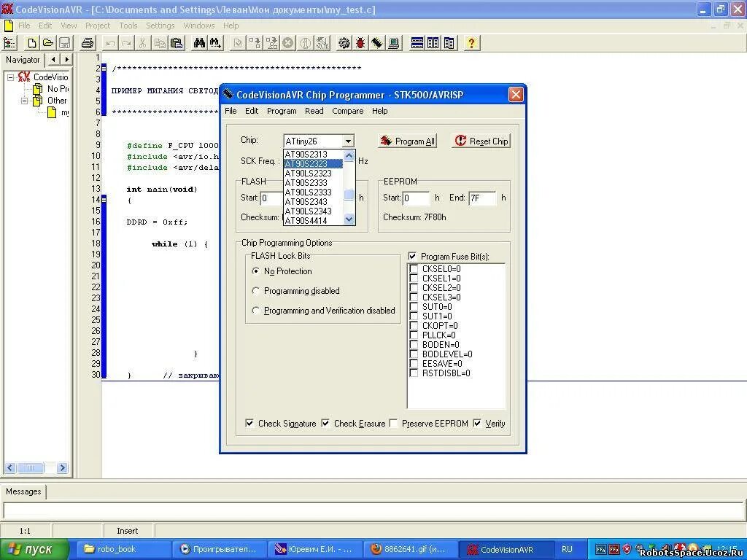Choose AT90S2313 from the chip list
This screenshot has width=747, height=560.
coord(306,155)
